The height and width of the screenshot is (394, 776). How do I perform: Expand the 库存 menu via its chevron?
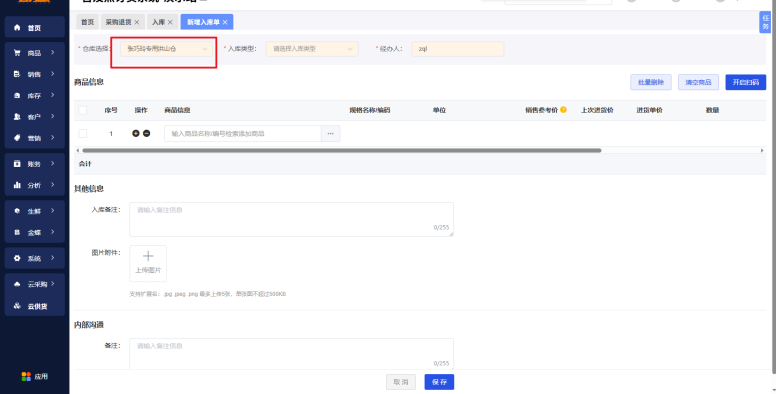[52, 95]
